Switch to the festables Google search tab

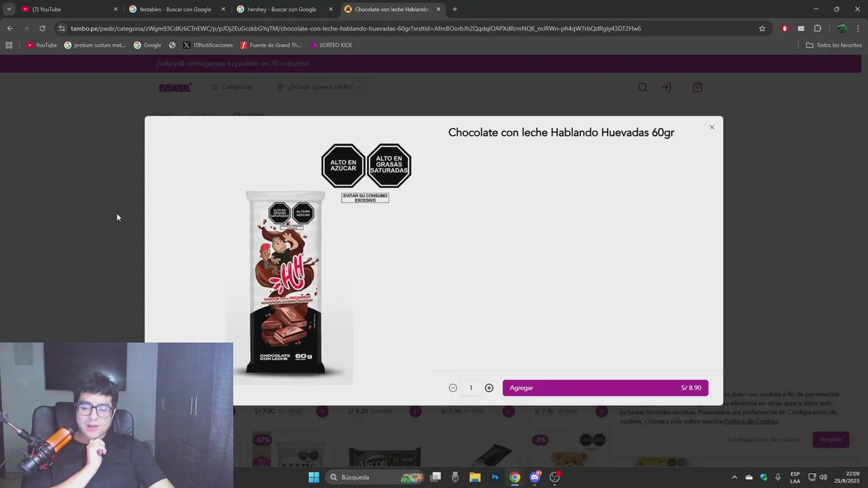(176, 9)
